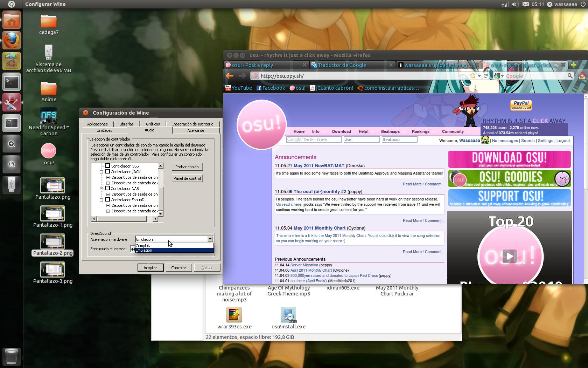Play the Top 20 video
Image resolution: width=588 pixels, height=368 pixels.
coord(509,256)
